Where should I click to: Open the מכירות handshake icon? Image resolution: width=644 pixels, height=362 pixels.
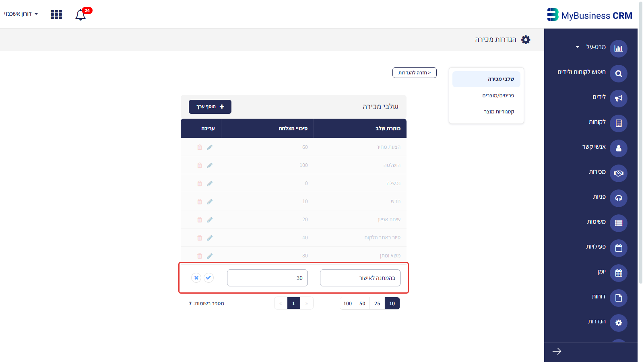[619, 173]
